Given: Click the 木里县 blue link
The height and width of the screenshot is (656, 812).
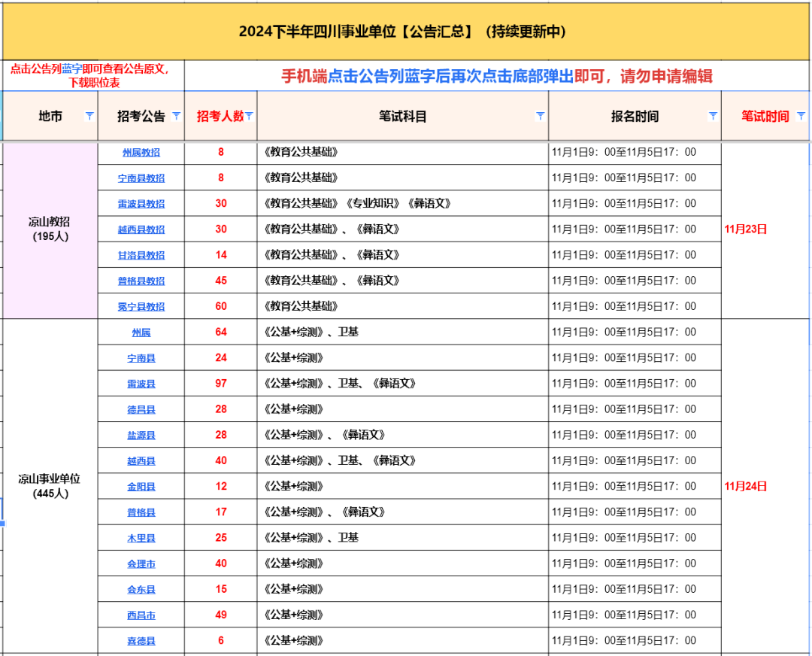Looking at the screenshot, I should [x=141, y=538].
